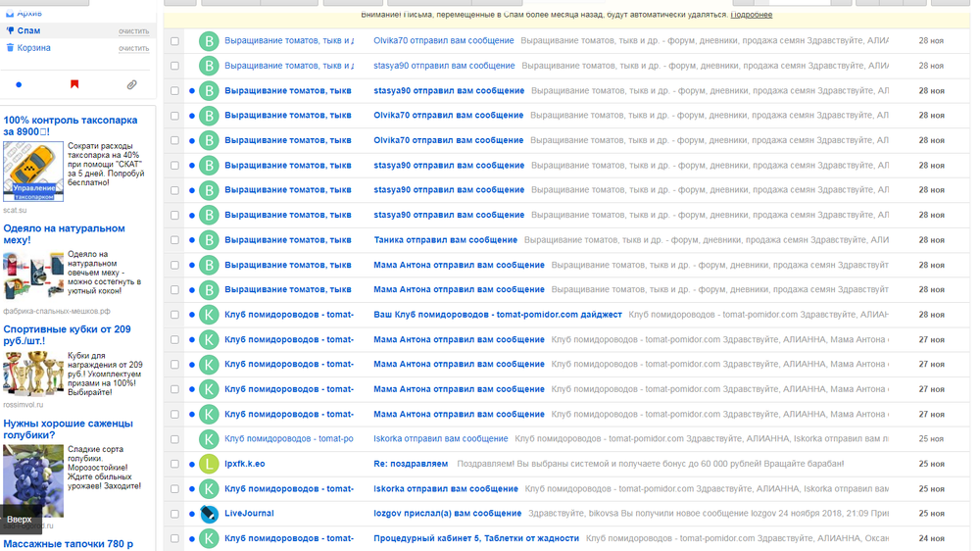Viewport: 980px width, 551px height.
Task: Click the LiveJournal pencil avatar icon
Action: (x=209, y=513)
